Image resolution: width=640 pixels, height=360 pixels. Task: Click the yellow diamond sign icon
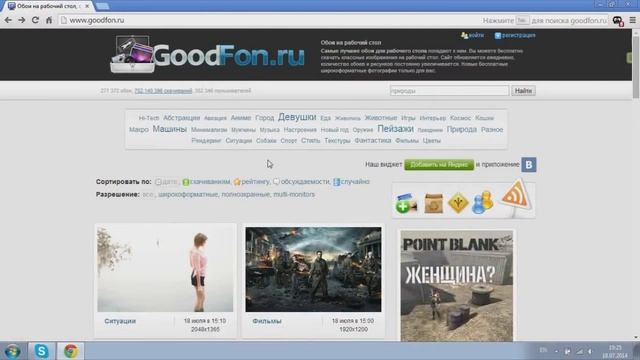click(458, 202)
